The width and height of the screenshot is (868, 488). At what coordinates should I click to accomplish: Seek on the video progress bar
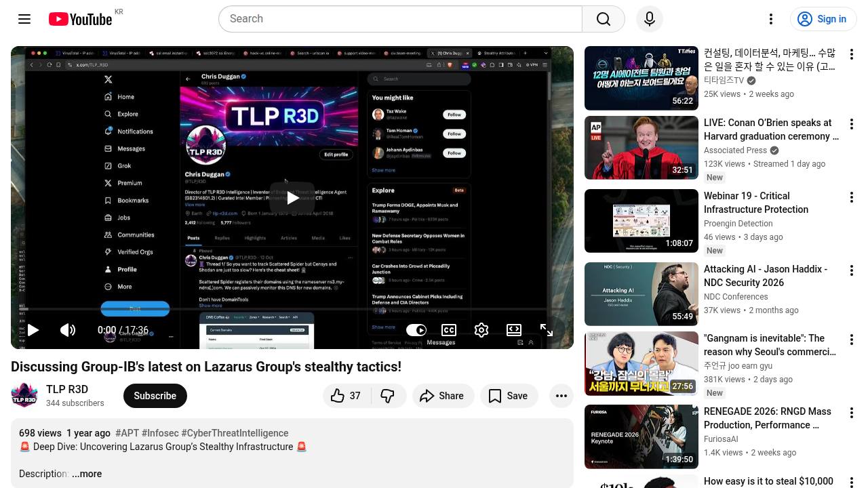(x=292, y=310)
